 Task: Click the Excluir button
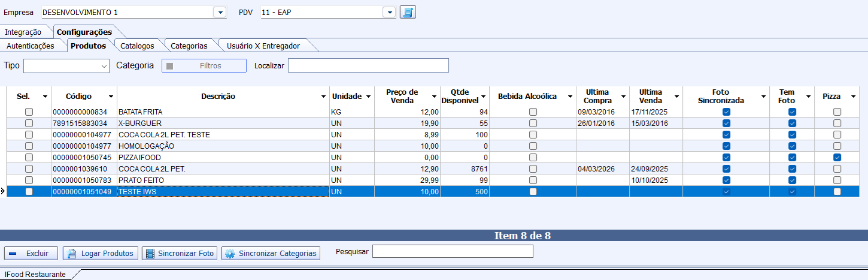(31, 254)
